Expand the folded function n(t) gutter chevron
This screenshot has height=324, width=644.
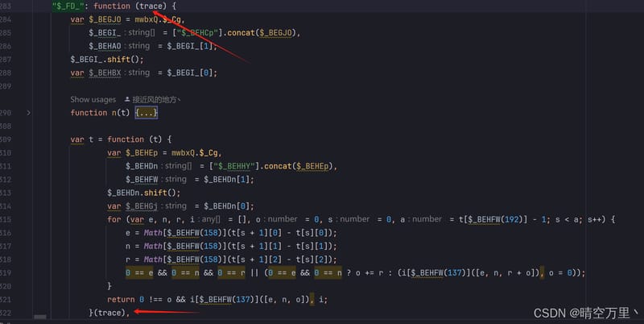(x=28, y=113)
